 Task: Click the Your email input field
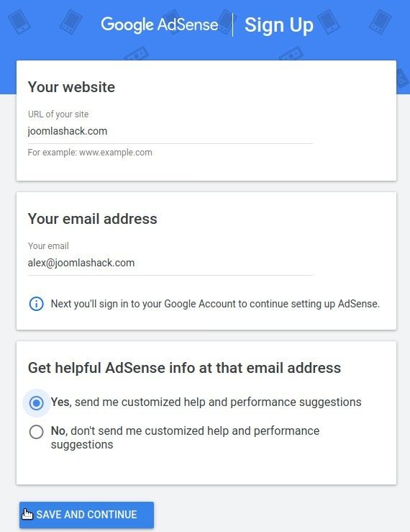tap(170, 263)
